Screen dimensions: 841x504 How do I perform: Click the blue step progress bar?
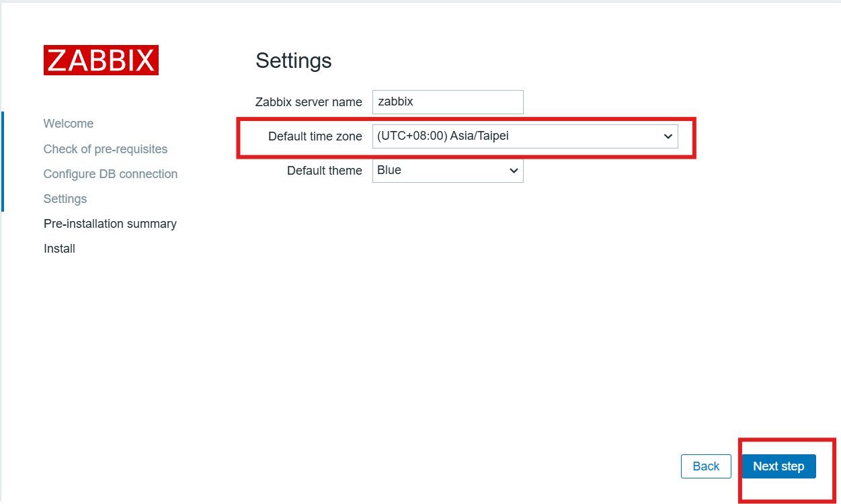click(3, 161)
